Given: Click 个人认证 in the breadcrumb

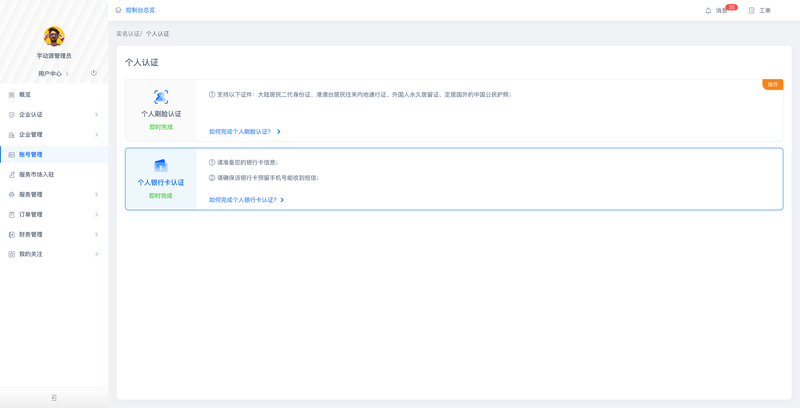Looking at the screenshot, I should click(158, 34).
